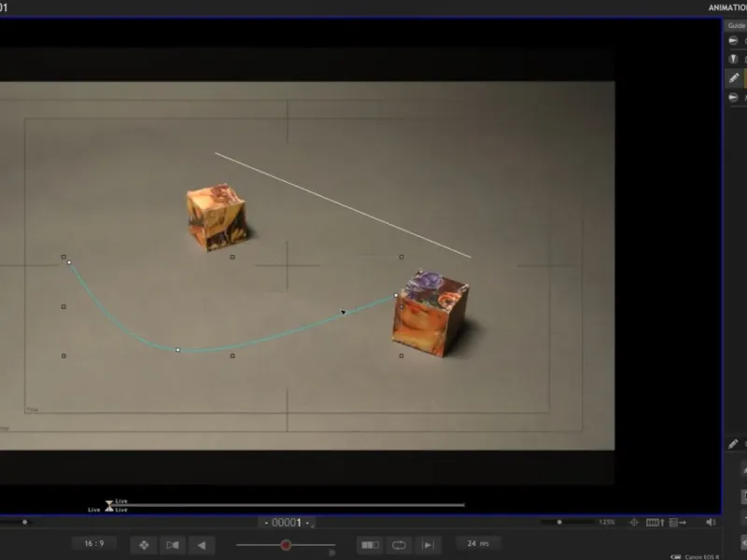Screen dimensions: 747x560
Task: Expand the first guide layer row
Action: coord(734,41)
